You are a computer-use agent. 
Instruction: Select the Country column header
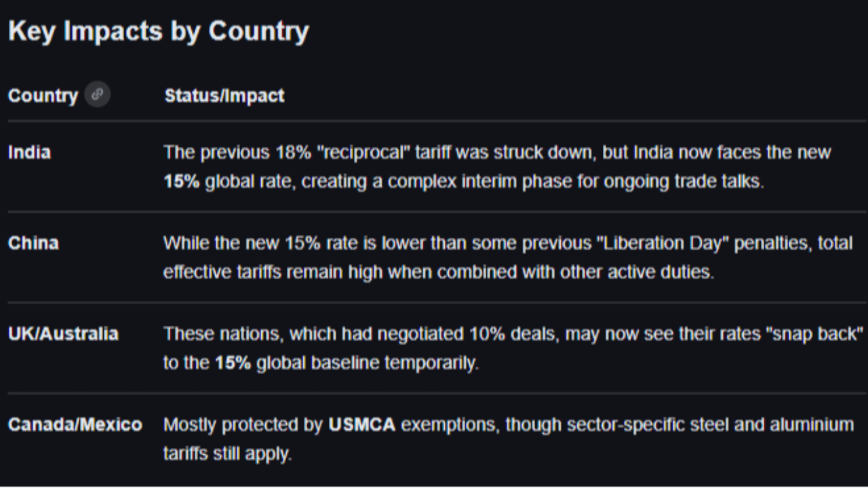coord(43,96)
